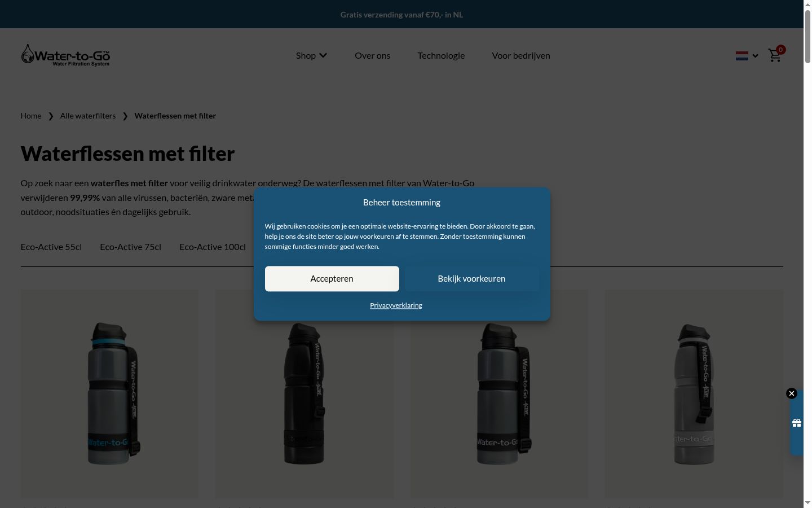Click Bekijk voorkeuren button
812x508 pixels.
click(x=471, y=279)
